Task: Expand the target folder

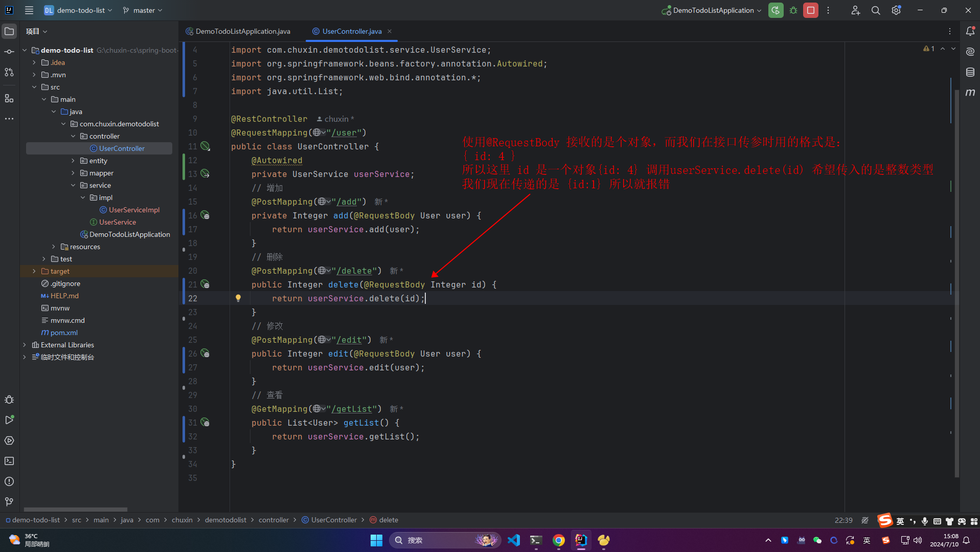Action: pos(34,271)
